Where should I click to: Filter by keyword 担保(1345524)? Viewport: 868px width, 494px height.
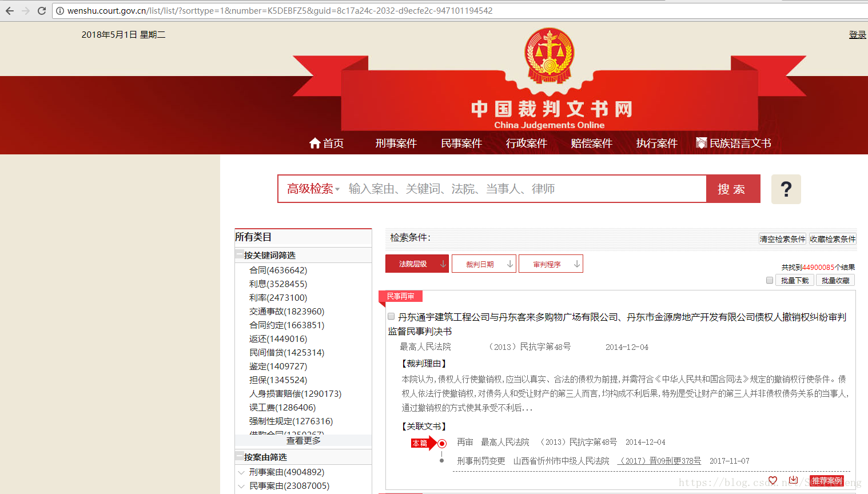click(x=278, y=380)
